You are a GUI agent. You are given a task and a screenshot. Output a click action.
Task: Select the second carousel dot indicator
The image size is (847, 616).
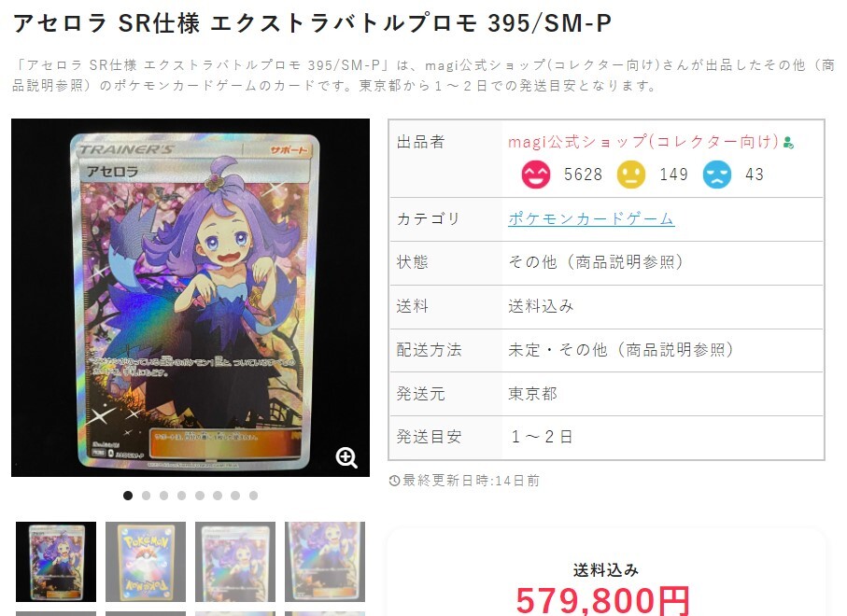(x=146, y=495)
